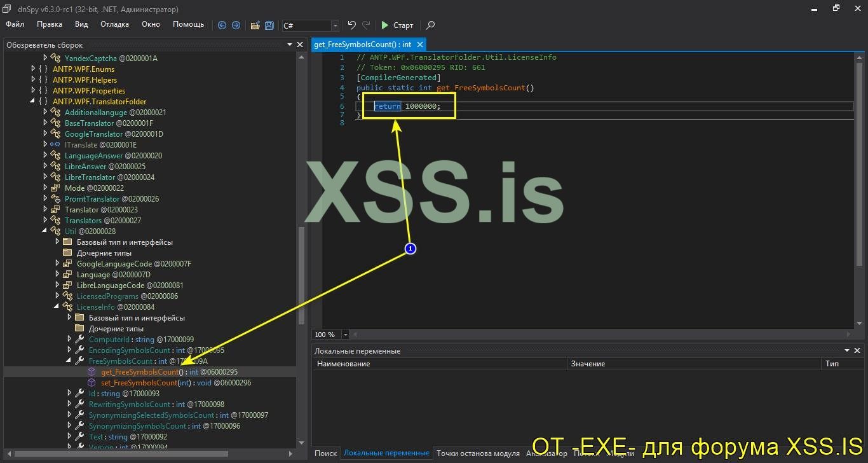
Task: Select the Mode enum
Action: (x=94, y=188)
